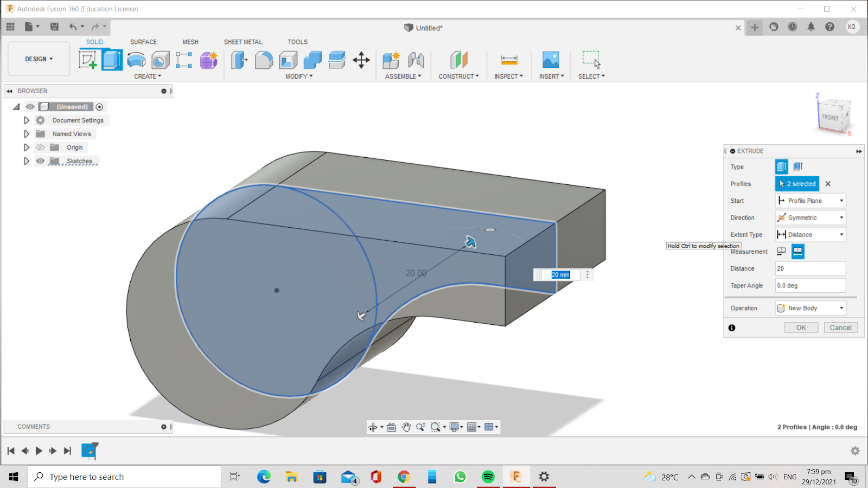This screenshot has height=488, width=868.
Task: Play the timeline
Action: 39,451
